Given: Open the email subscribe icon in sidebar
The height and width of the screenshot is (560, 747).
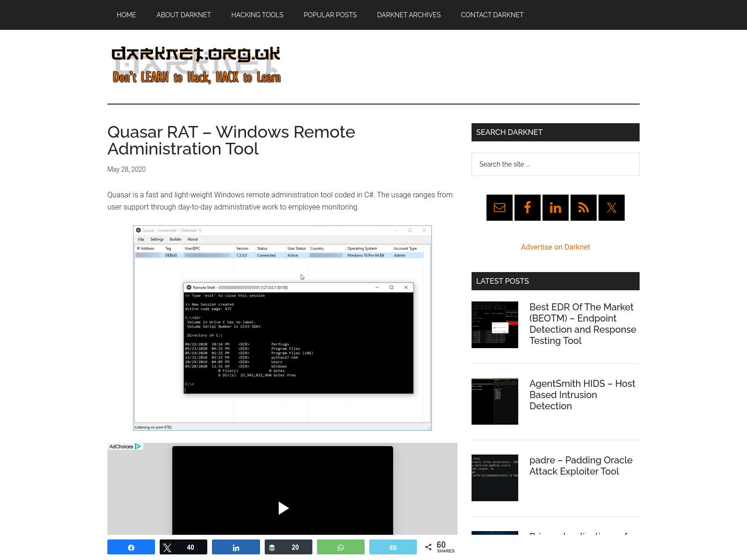Looking at the screenshot, I should pos(500,208).
